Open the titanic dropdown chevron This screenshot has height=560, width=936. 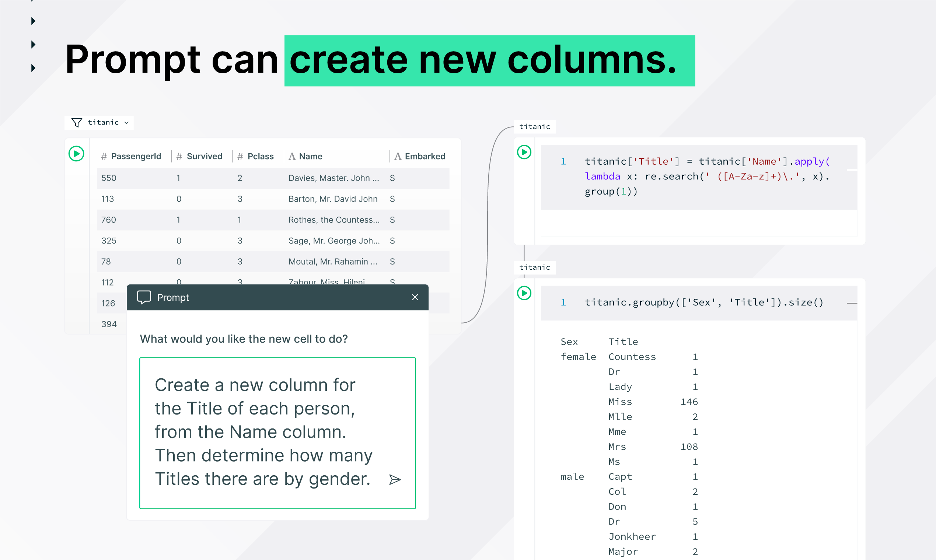click(x=126, y=123)
